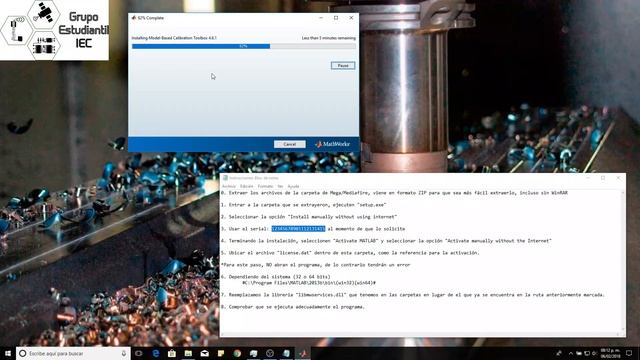Switch to MATLAB installer taskbar icon
640x360 pixels.
click(x=302, y=353)
